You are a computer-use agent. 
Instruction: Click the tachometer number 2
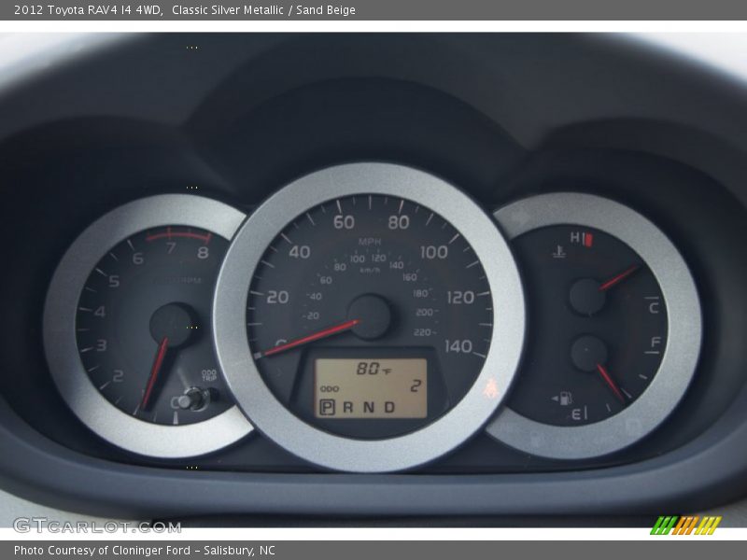118,376
